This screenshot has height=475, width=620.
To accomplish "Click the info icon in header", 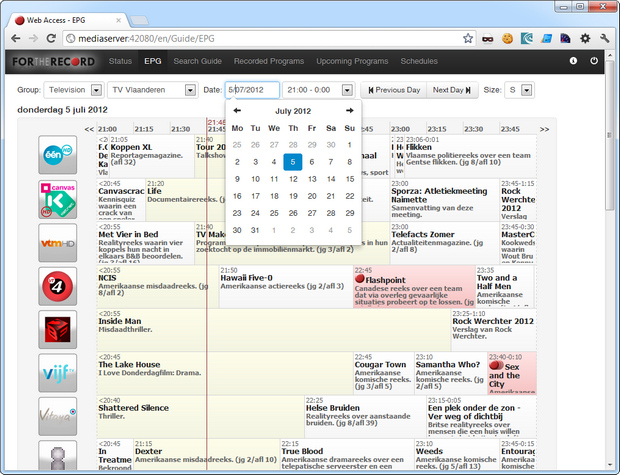I will [573, 61].
